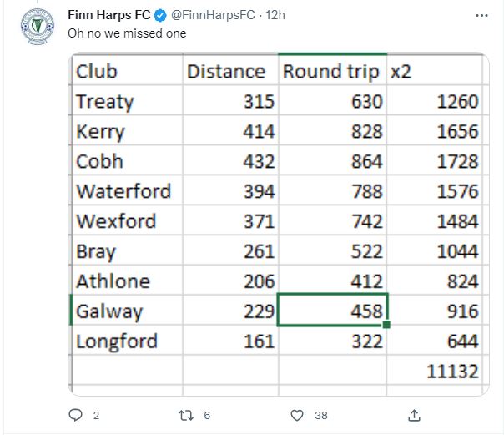Click the Longford distance value 161

(259, 341)
